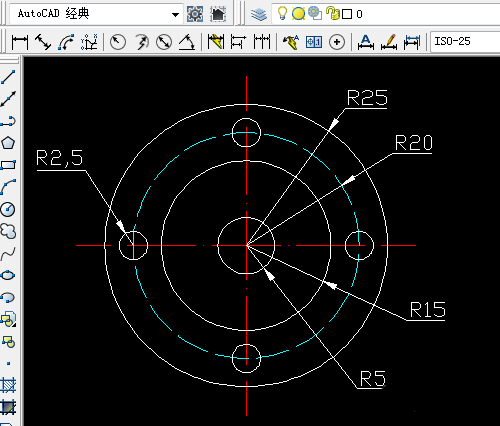Choose the Arc Length dimension tool
The image size is (500, 426).
[x=66, y=42]
